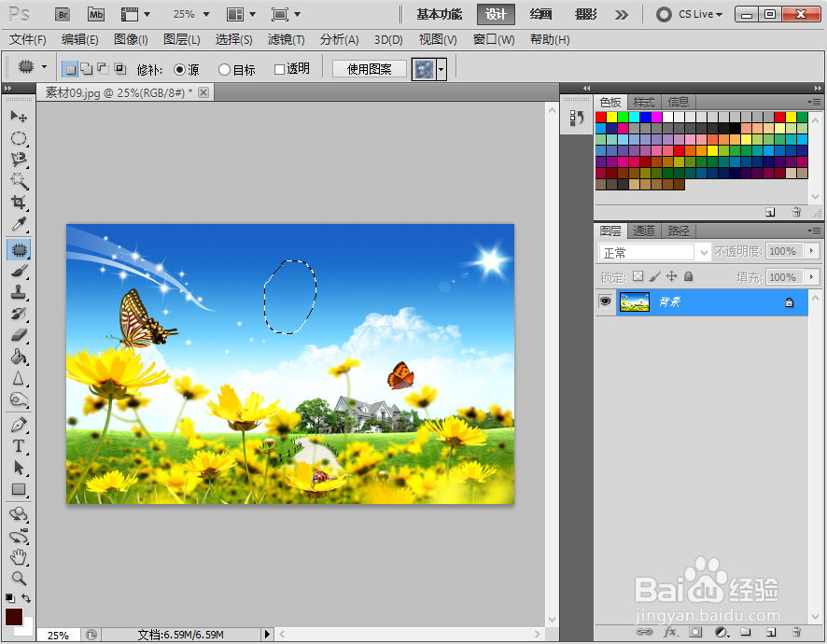Hide the 背景 layer visibility
The width and height of the screenshot is (827, 644).
click(x=604, y=301)
